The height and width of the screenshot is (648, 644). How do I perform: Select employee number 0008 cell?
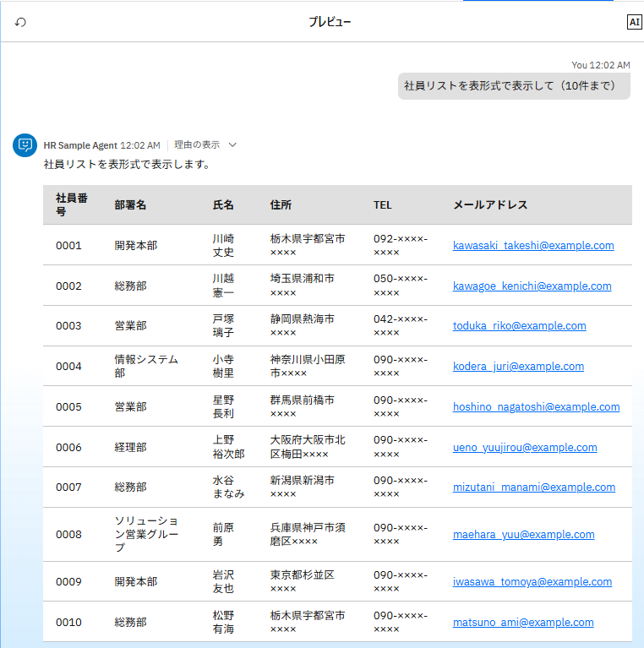[x=68, y=535]
